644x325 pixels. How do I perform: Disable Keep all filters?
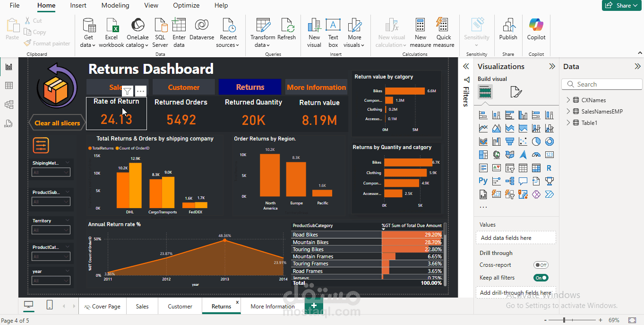point(541,278)
